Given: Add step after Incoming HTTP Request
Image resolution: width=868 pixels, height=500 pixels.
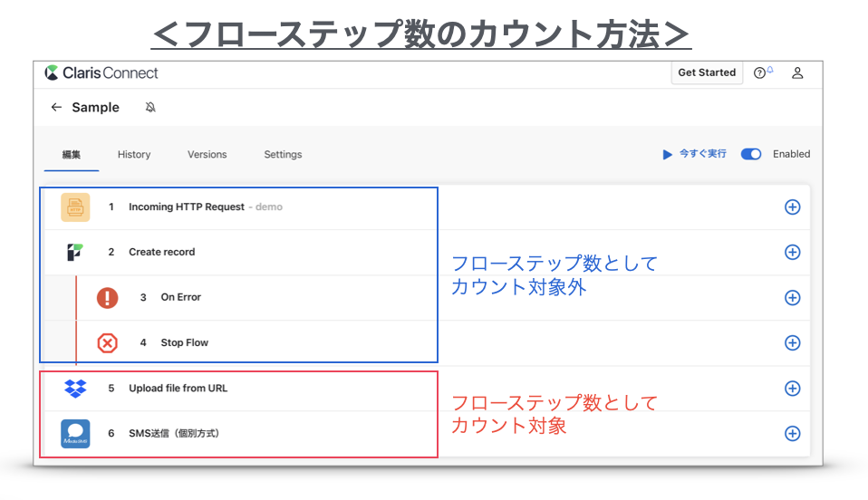Looking at the screenshot, I should (x=792, y=207).
